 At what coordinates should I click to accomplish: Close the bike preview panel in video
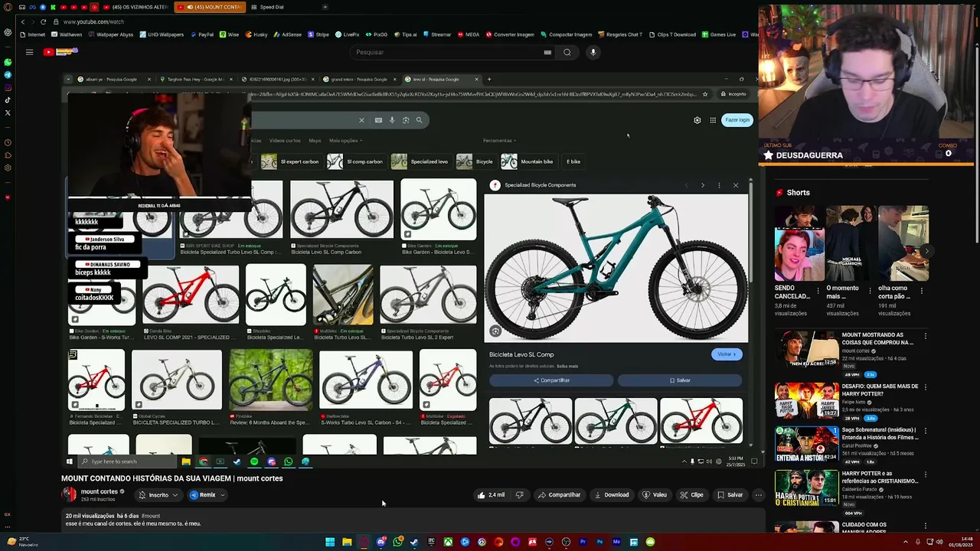736,185
